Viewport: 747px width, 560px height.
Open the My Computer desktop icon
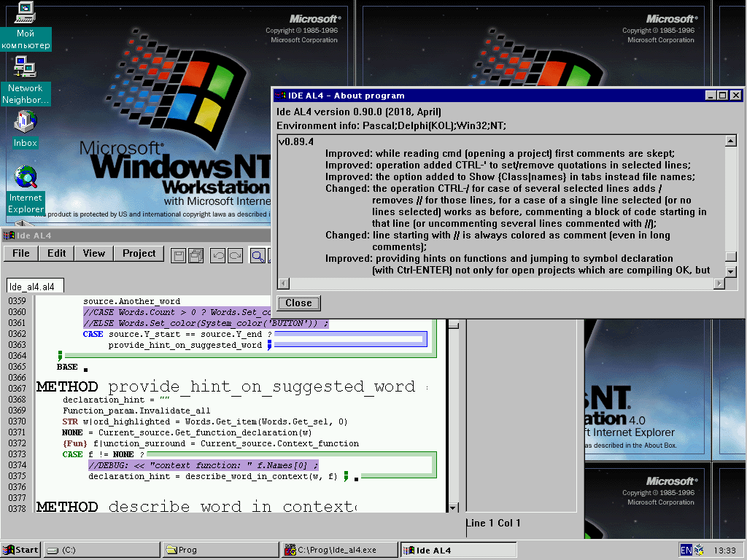[x=26, y=26]
